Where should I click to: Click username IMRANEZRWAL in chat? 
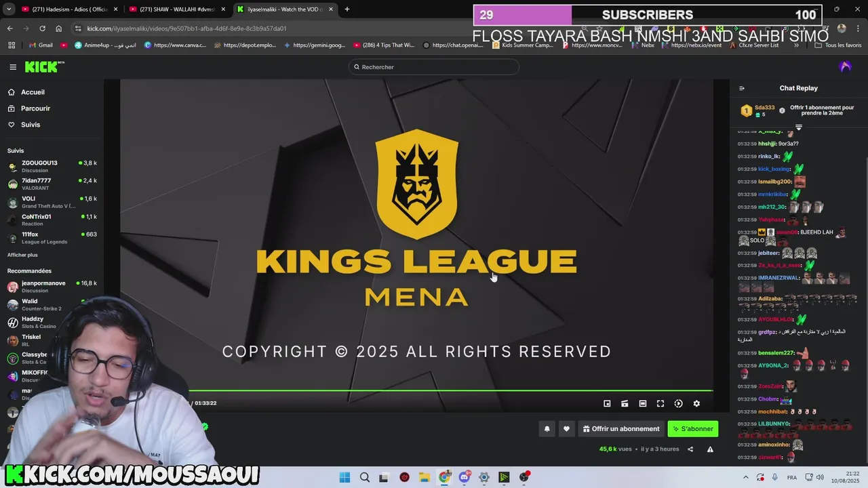[779, 278]
